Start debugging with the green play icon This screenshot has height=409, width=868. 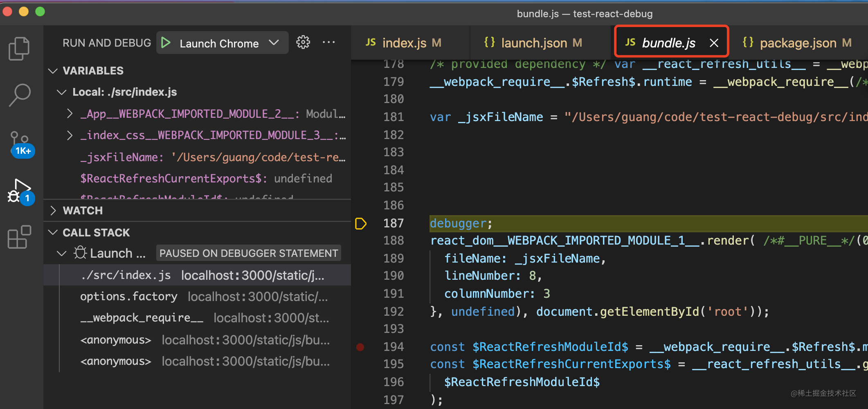pos(166,42)
